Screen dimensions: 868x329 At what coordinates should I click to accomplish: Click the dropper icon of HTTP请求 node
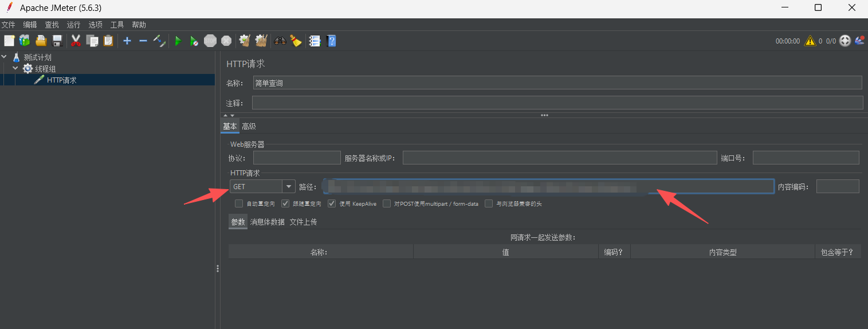coord(39,80)
